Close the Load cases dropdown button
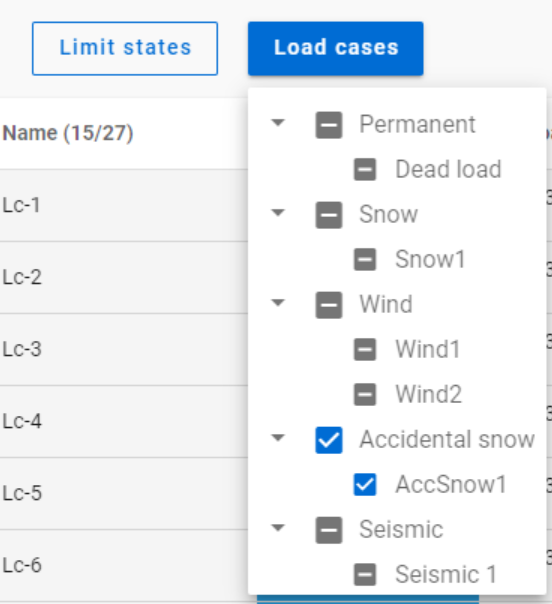 tap(336, 49)
